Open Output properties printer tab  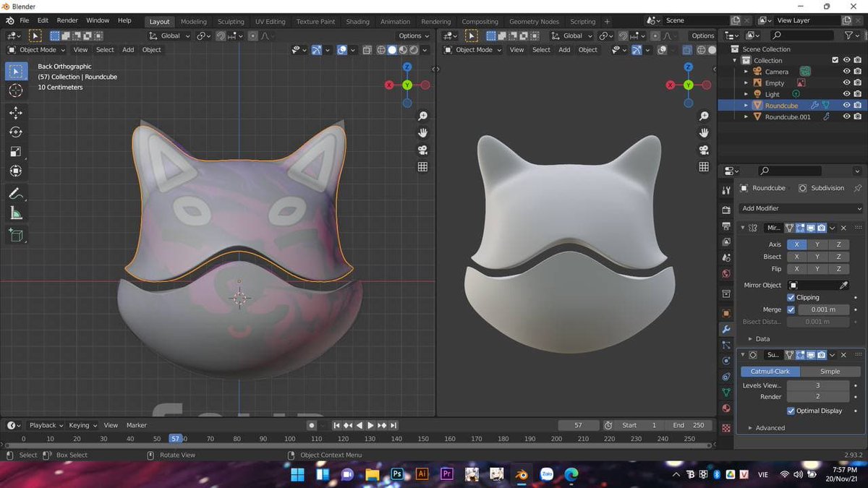coord(726,226)
